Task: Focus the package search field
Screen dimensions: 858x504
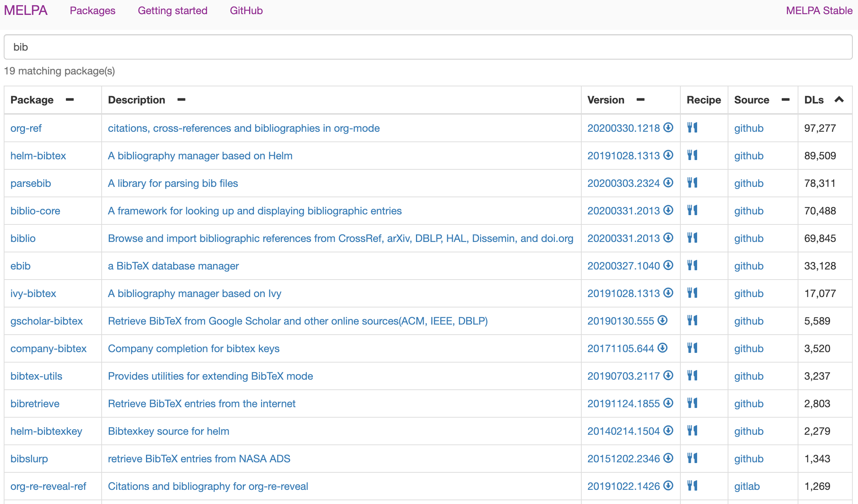Action: (428, 47)
